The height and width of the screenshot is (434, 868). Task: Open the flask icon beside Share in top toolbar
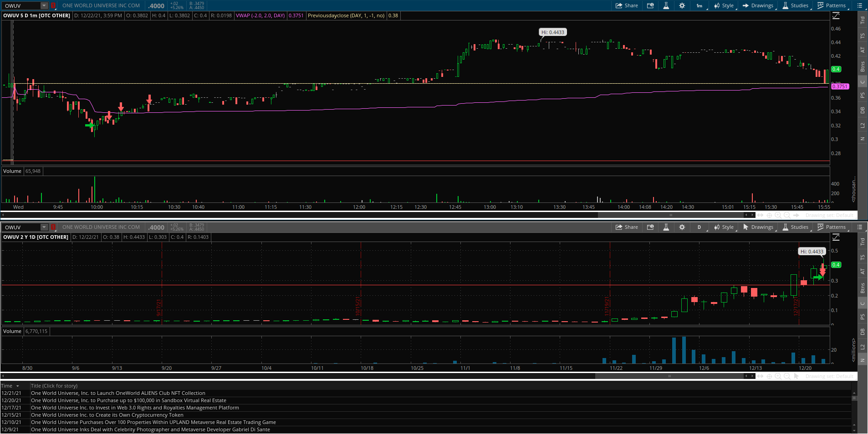point(666,6)
